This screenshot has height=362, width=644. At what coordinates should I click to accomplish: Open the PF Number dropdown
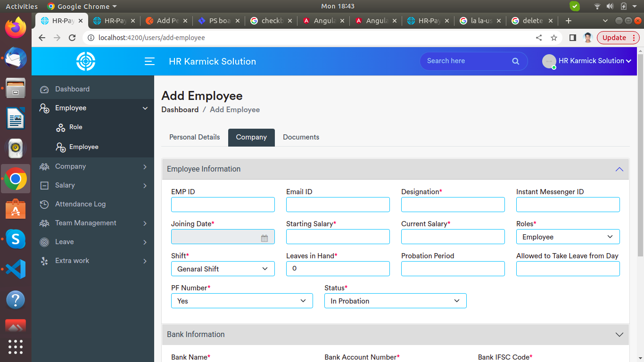[x=242, y=301]
